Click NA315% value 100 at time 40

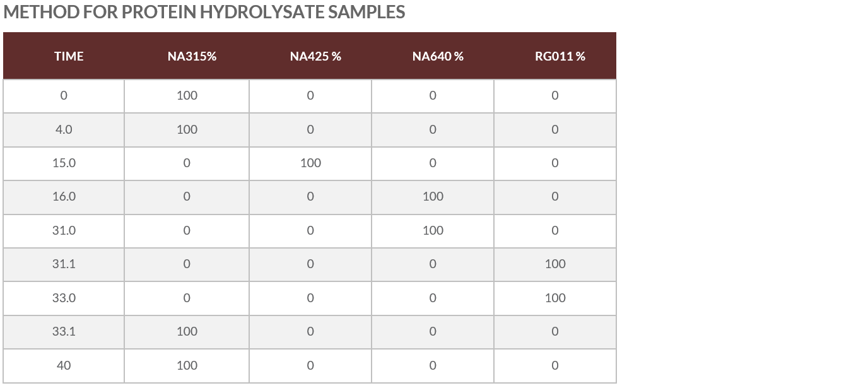point(187,365)
